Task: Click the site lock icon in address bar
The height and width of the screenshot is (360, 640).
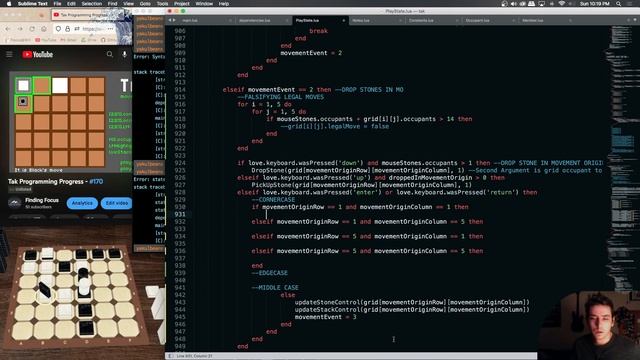Action: coord(67,29)
